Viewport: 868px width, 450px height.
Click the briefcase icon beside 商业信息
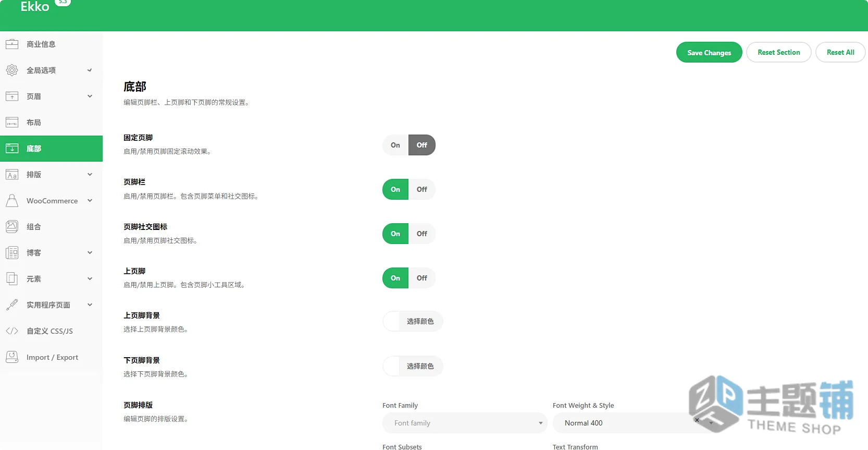pos(12,44)
